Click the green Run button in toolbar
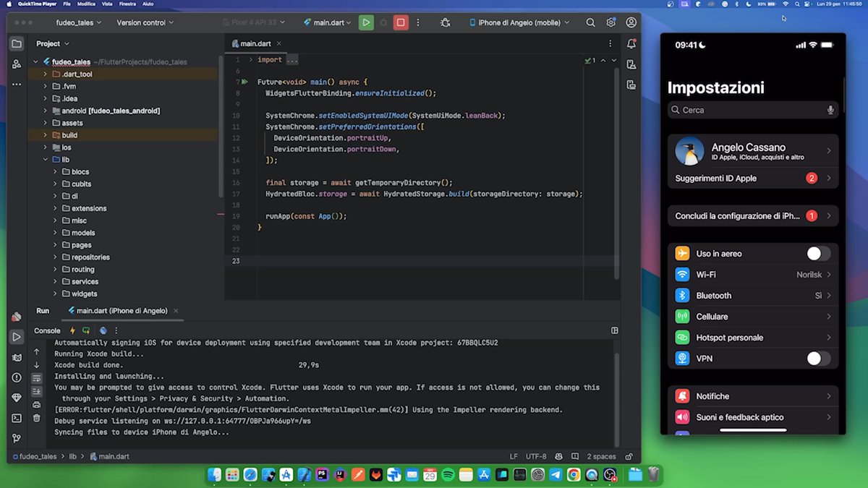Image resolution: width=868 pixels, height=488 pixels. tap(366, 22)
